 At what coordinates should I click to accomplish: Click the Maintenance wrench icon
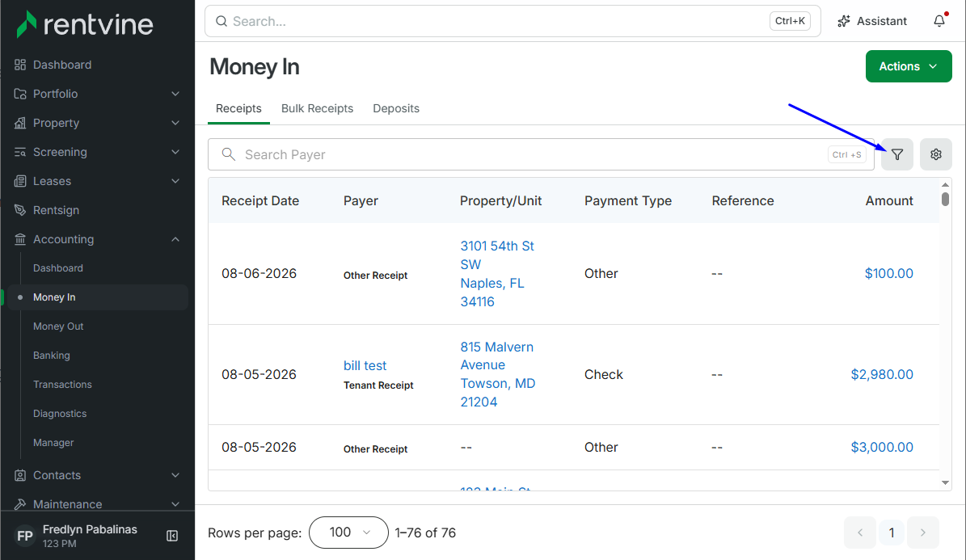(x=20, y=504)
